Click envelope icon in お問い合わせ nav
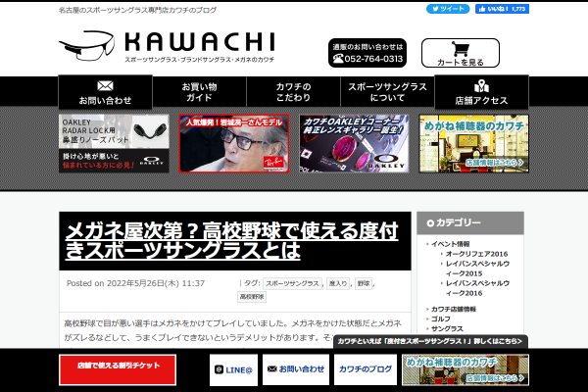 pyautogui.click(x=105, y=86)
